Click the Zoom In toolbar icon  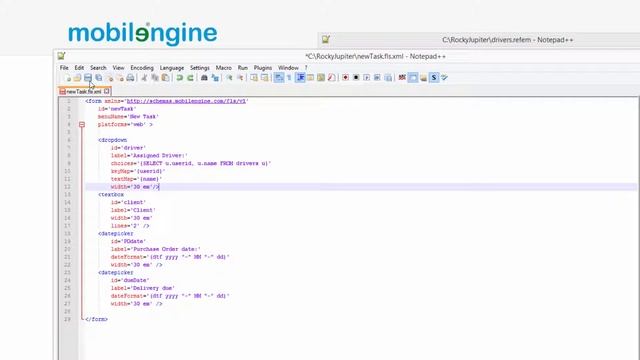click(229, 78)
